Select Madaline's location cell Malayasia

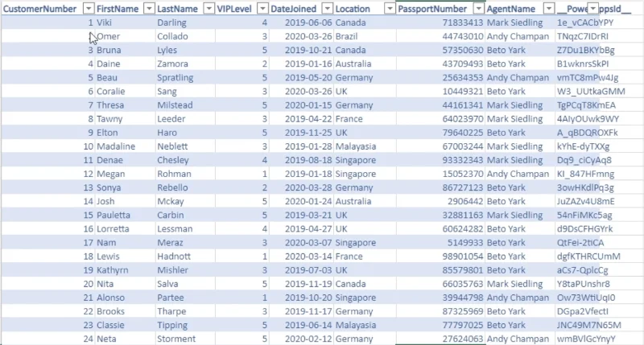point(365,146)
